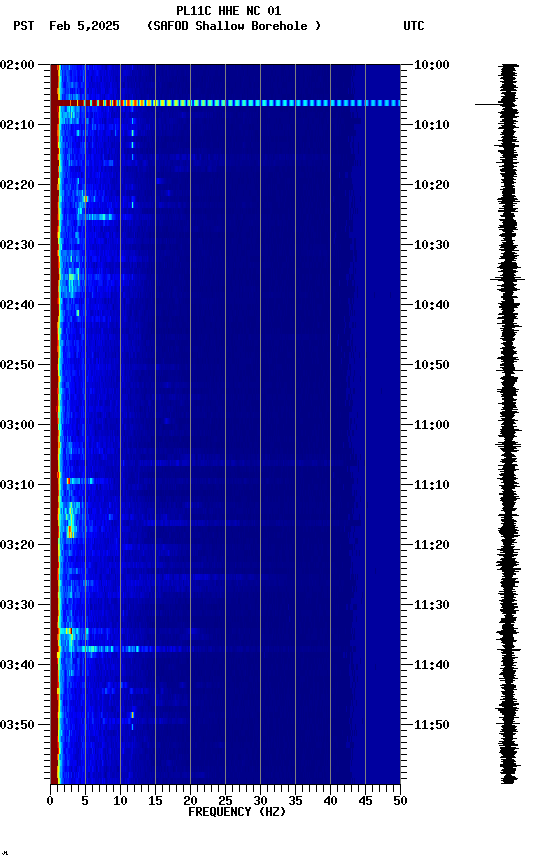This screenshot has height=864, width=552.
Task: Click the cyan band near 02:25 PST
Action: click(x=98, y=217)
